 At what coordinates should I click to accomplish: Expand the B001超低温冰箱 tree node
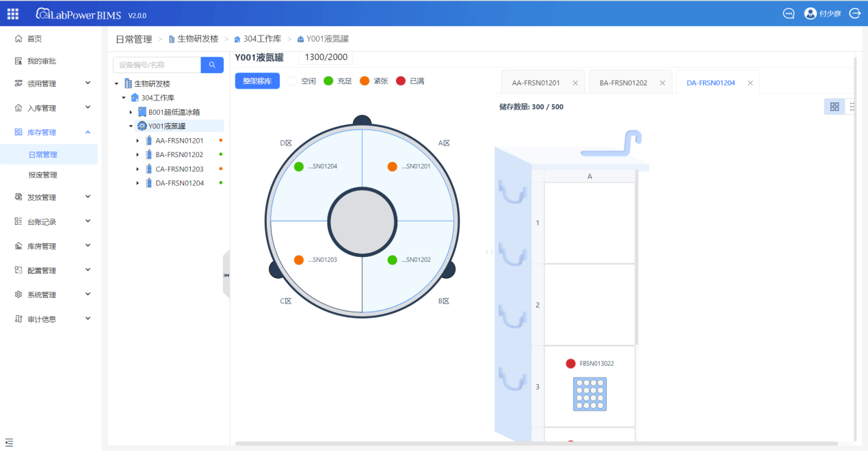click(131, 112)
